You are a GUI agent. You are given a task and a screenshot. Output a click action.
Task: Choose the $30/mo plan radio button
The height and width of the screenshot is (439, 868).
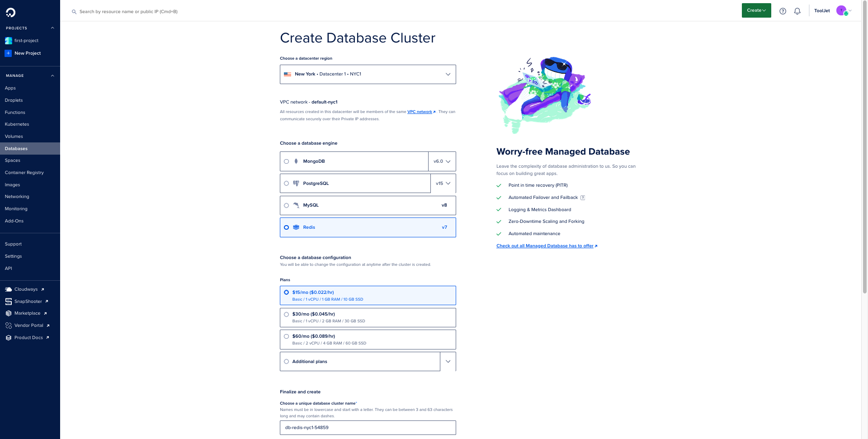[286, 315]
